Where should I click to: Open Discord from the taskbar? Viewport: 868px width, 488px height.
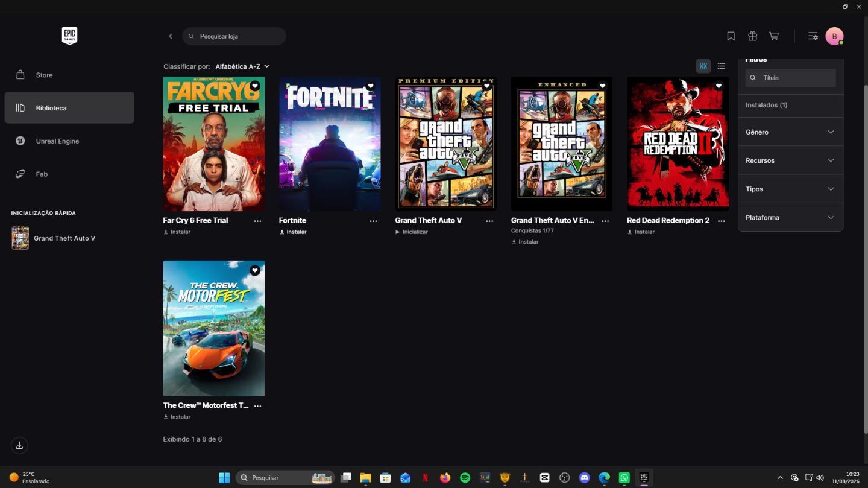pyautogui.click(x=584, y=478)
